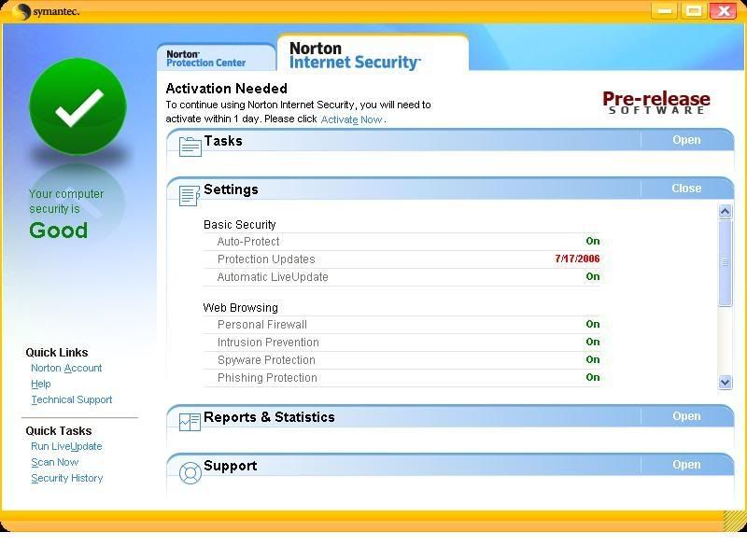Toggle Personal Firewall On status
Viewport: 747px width, 560px height.
pyautogui.click(x=592, y=324)
